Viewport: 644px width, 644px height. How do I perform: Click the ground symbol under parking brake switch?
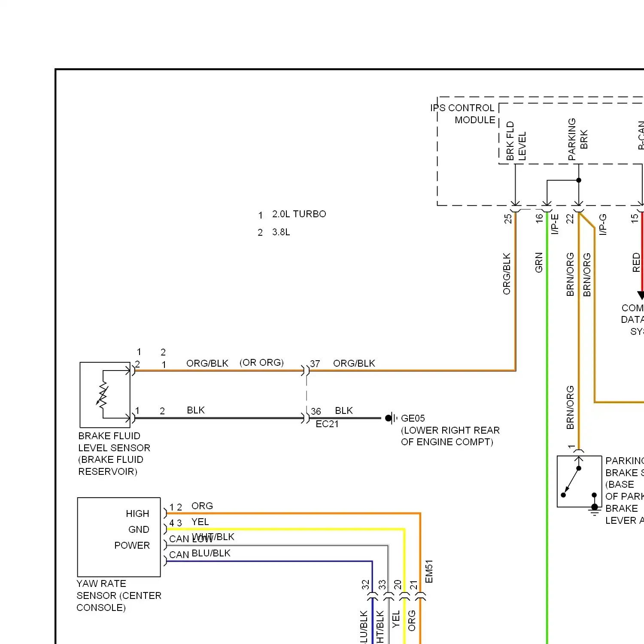pyautogui.click(x=595, y=510)
